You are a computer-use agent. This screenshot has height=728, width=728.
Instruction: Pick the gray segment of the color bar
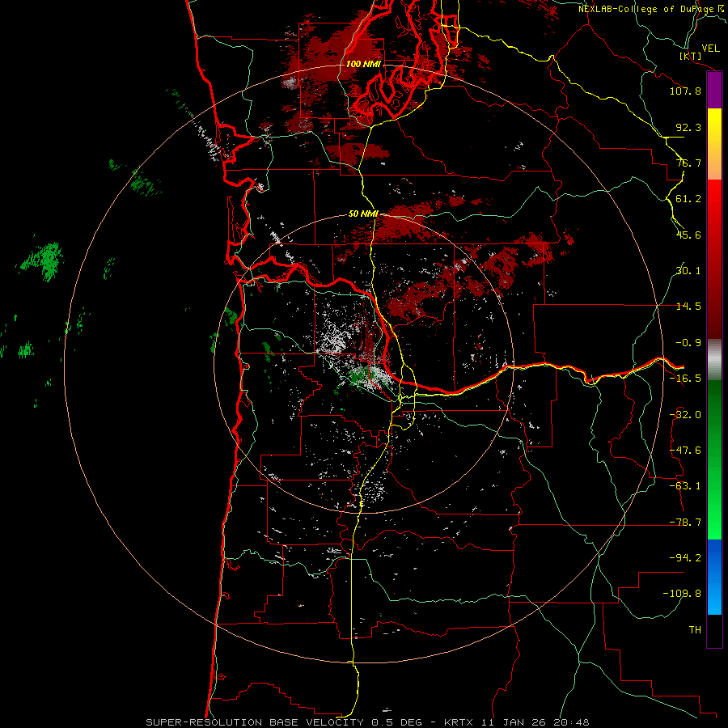tap(714, 360)
